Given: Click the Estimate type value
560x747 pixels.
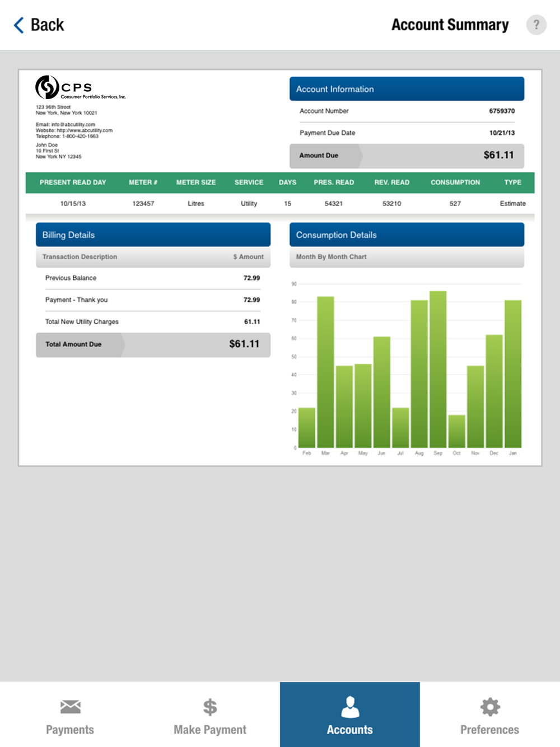Looking at the screenshot, I should 513,204.
